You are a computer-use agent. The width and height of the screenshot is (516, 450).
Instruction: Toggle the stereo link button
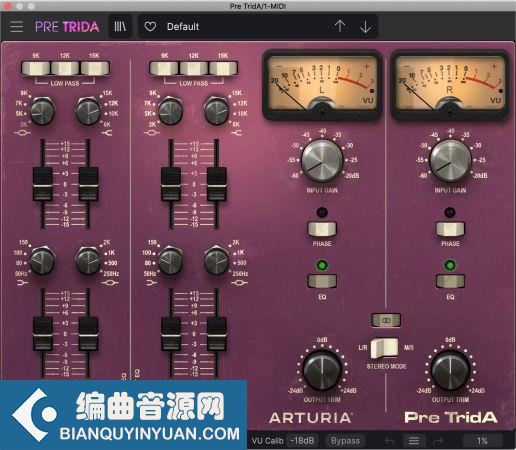[386, 320]
